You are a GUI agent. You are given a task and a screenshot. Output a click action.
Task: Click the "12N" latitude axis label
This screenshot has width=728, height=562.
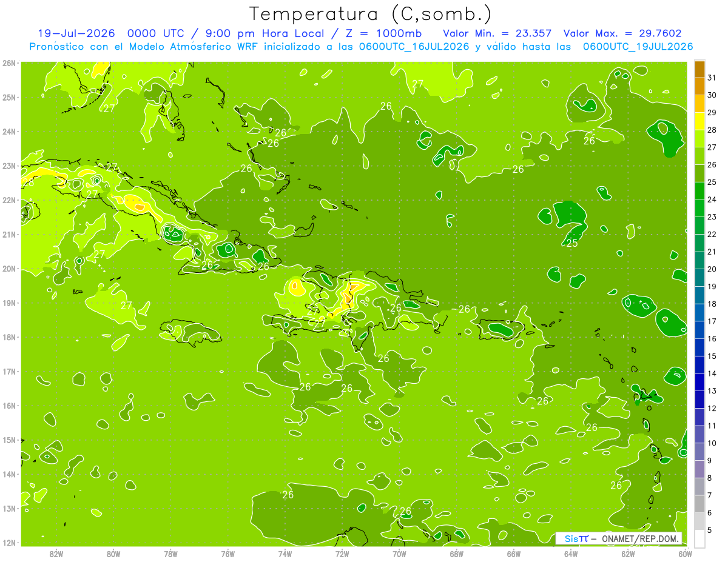pyautogui.click(x=9, y=543)
